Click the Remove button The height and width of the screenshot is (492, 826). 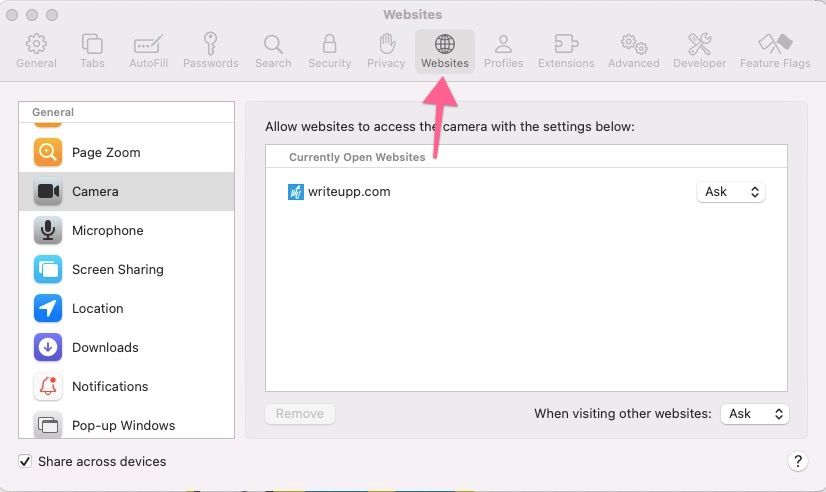point(300,414)
